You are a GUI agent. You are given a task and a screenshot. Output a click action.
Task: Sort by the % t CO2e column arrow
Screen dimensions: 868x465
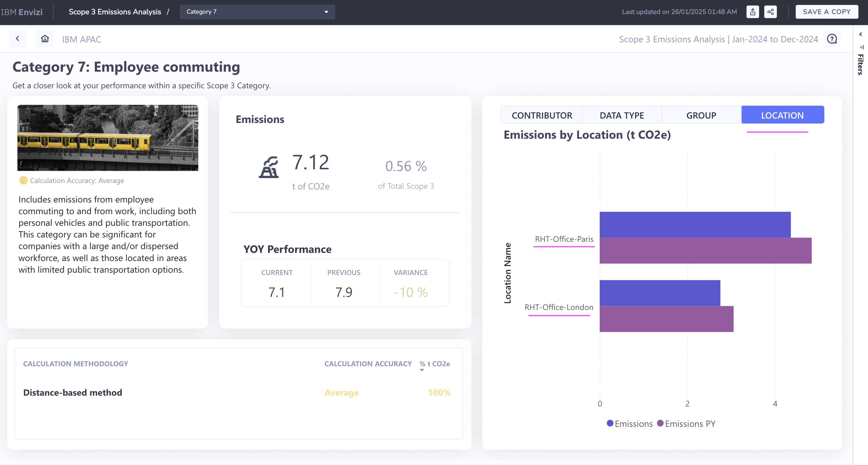point(422,370)
